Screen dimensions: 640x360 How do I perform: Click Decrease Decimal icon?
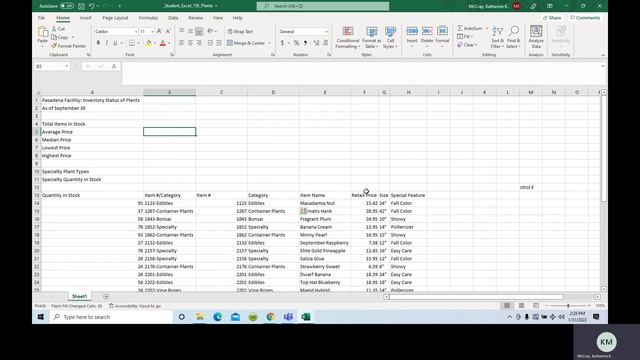(x=325, y=43)
